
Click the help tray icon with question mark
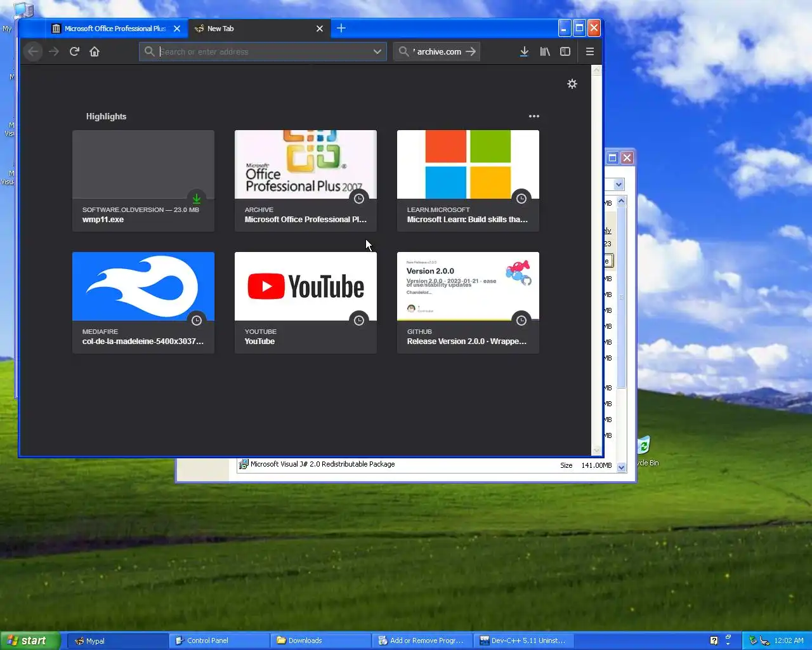click(714, 640)
